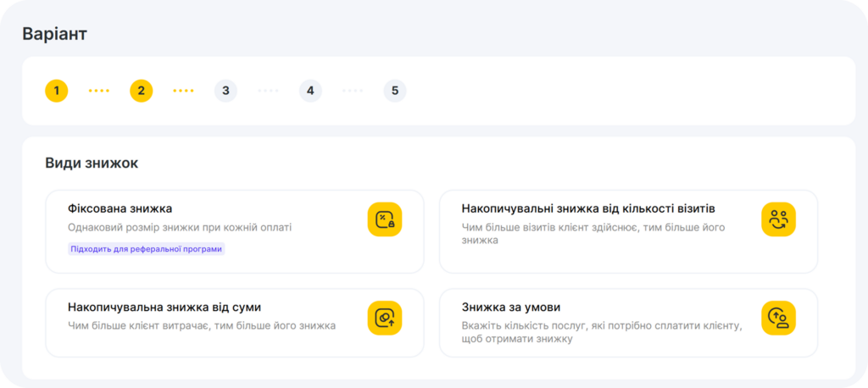Image resolution: width=868 pixels, height=388 pixels.
Task: Click the "Підходить для реферальної програми" badge
Action: [146, 249]
